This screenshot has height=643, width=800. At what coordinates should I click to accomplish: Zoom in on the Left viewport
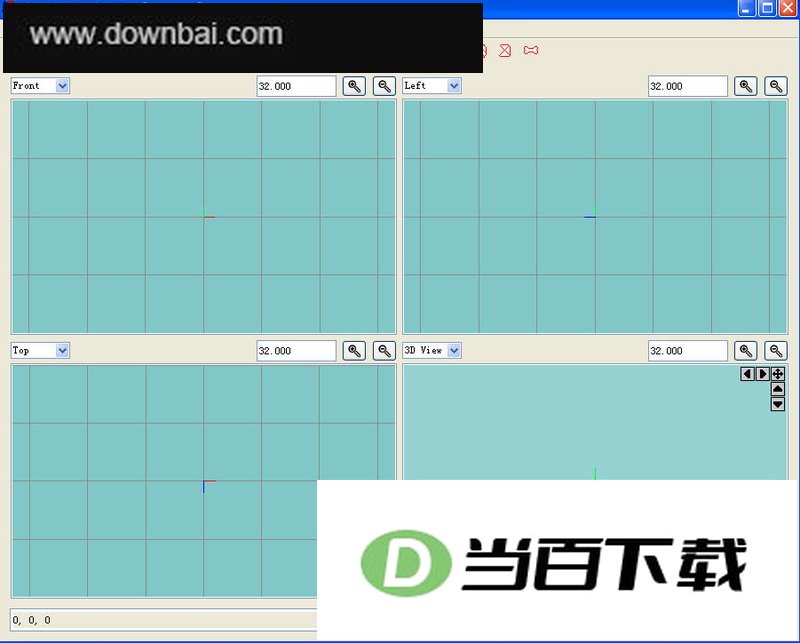[745, 86]
